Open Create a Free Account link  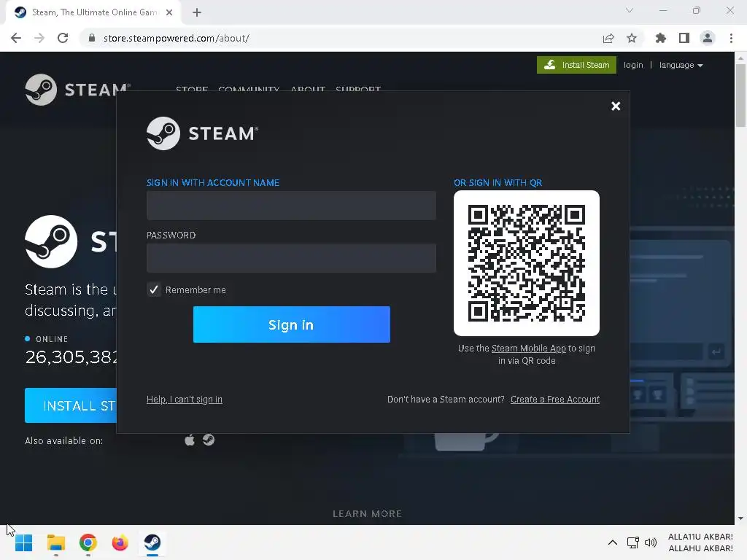[x=555, y=399]
